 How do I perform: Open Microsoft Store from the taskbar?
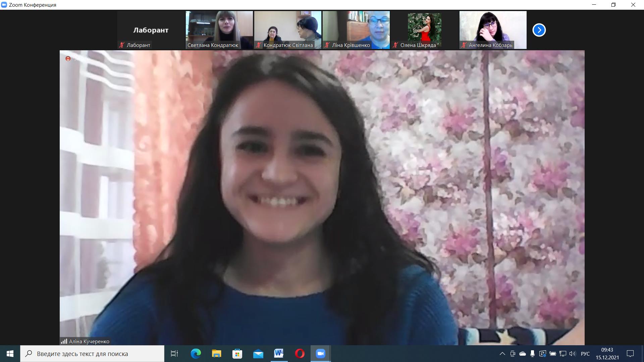pos(237,354)
